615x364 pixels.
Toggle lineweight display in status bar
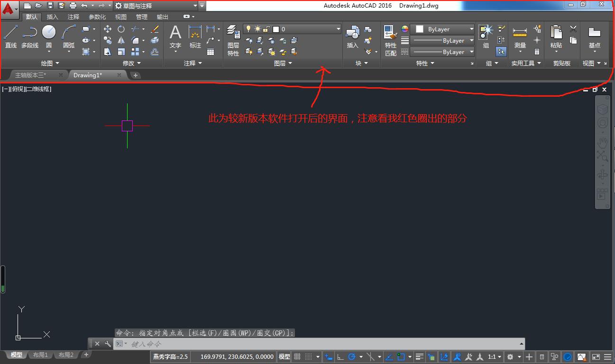coord(420,356)
